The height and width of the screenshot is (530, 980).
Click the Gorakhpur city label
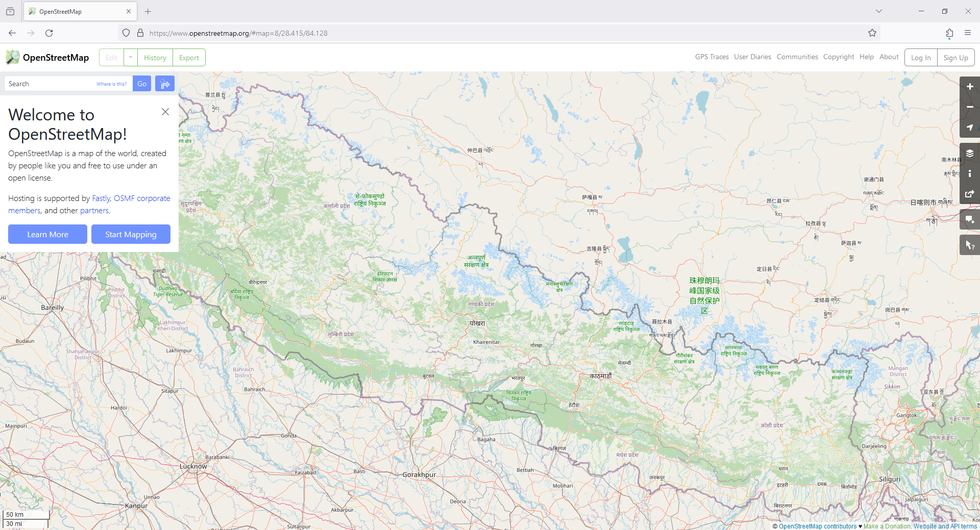[419, 474]
